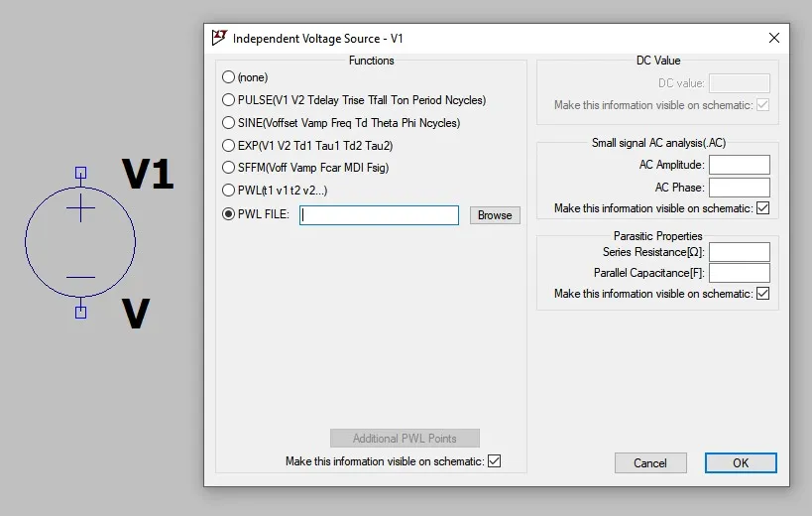Select the (none) function radio button
812x516 pixels.
click(229, 77)
